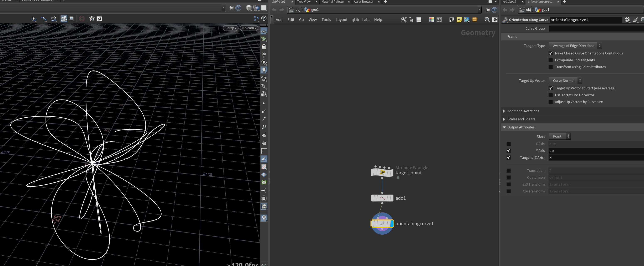
Task: Click the orientalongcurve1 node icon
Action: pyautogui.click(x=382, y=224)
